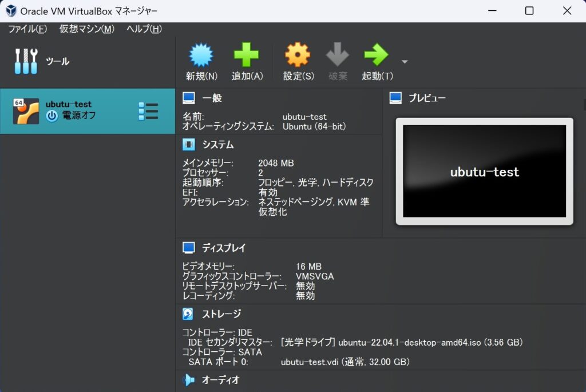Image resolution: width=586 pixels, height=392 pixels.
Task: Click the ubuntu-22.04.1 ISO optical drive entry
Action: coord(401,342)
